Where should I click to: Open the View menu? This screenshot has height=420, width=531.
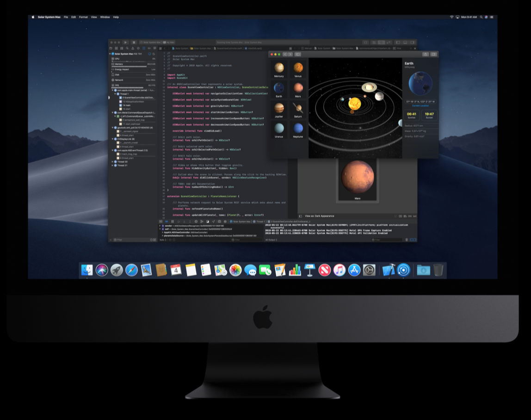point(94,17)
